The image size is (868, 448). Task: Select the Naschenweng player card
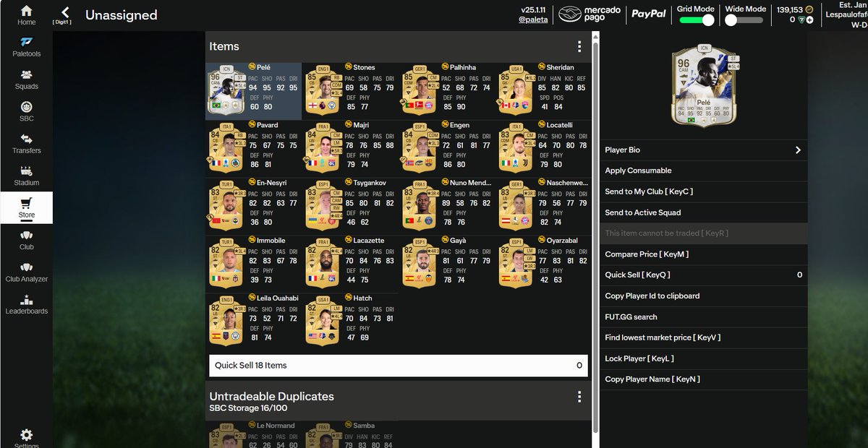(x=544, y=207)
